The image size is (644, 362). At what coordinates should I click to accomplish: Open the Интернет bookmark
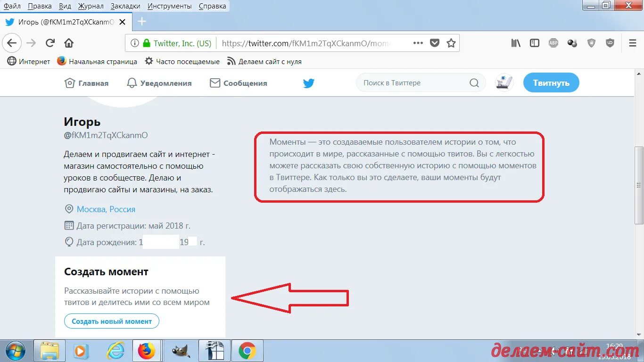click(29, 61)
